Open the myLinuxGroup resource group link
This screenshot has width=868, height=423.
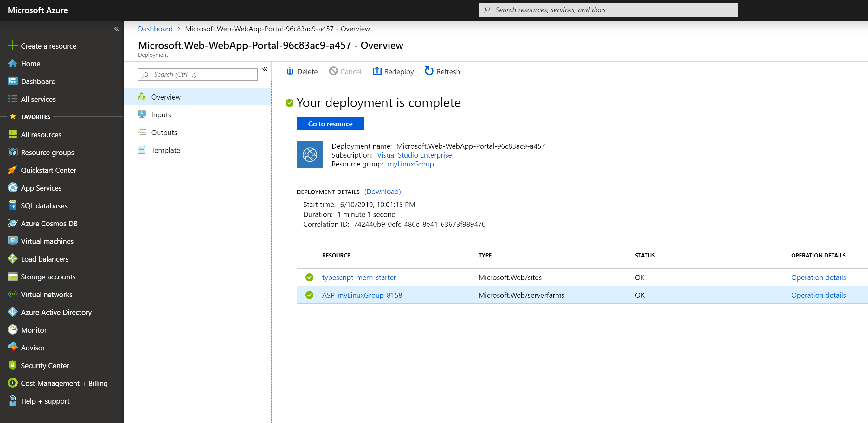tap(410, 164)
